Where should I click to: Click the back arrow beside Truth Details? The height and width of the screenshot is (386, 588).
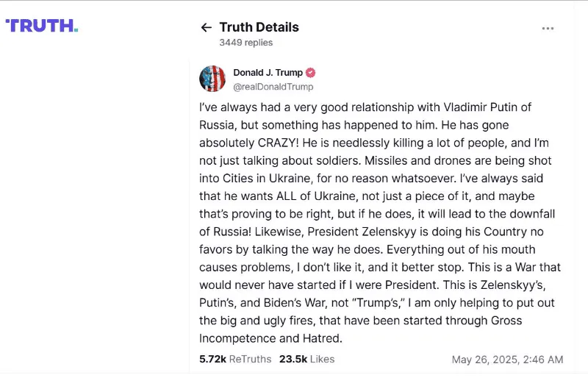click(206, 28)
